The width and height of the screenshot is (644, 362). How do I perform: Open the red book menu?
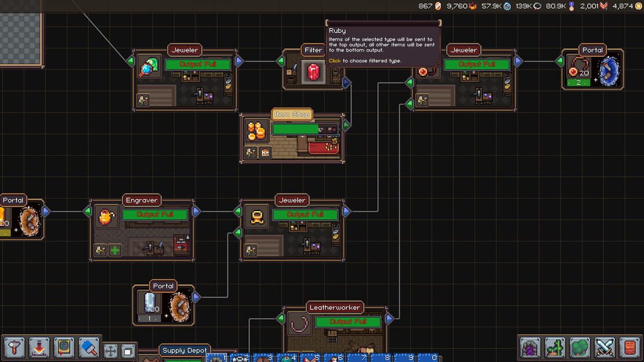629,348
